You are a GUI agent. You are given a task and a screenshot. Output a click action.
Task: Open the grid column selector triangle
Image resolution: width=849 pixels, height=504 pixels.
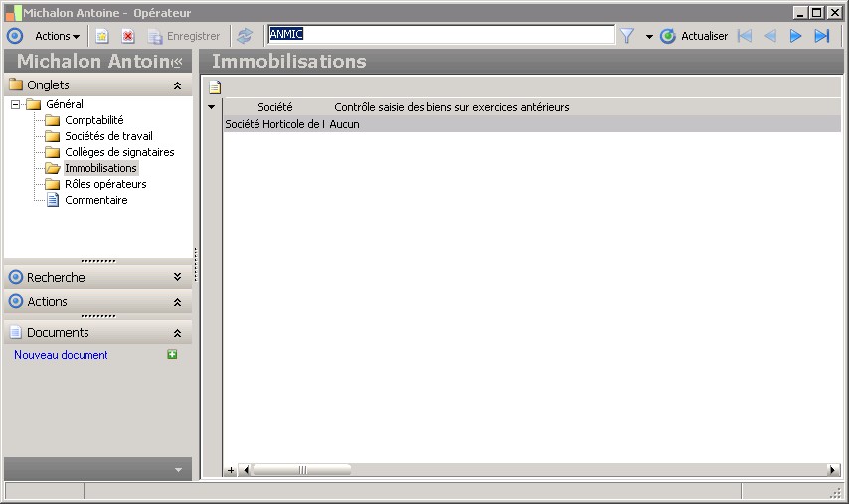(x=211, y=107)
